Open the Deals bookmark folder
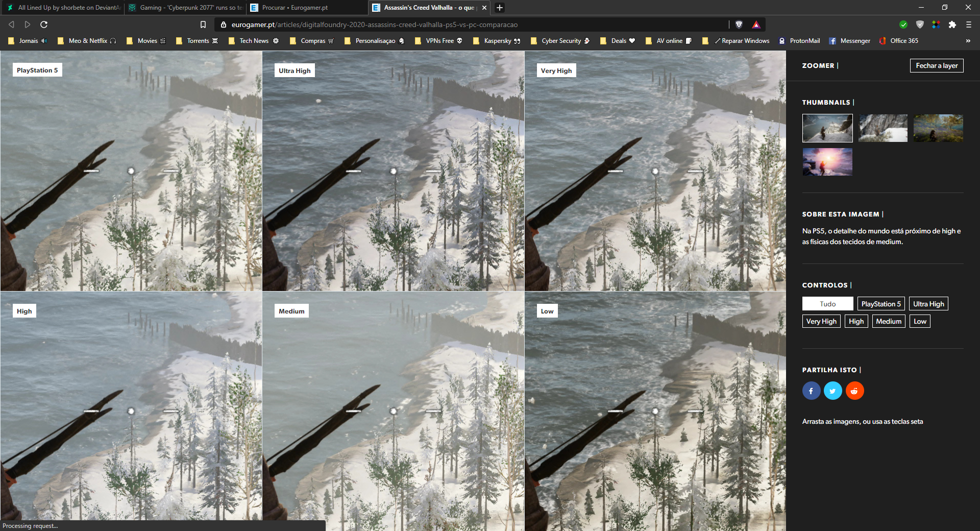The height and width of the screenshot is (531, 980). tap(618, 41)
